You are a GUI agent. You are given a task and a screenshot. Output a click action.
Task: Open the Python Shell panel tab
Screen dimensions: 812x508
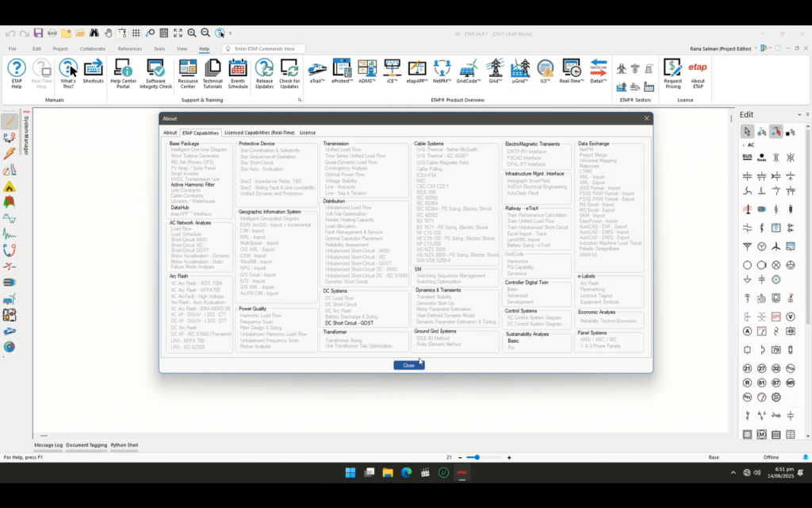tap(124, 445)
